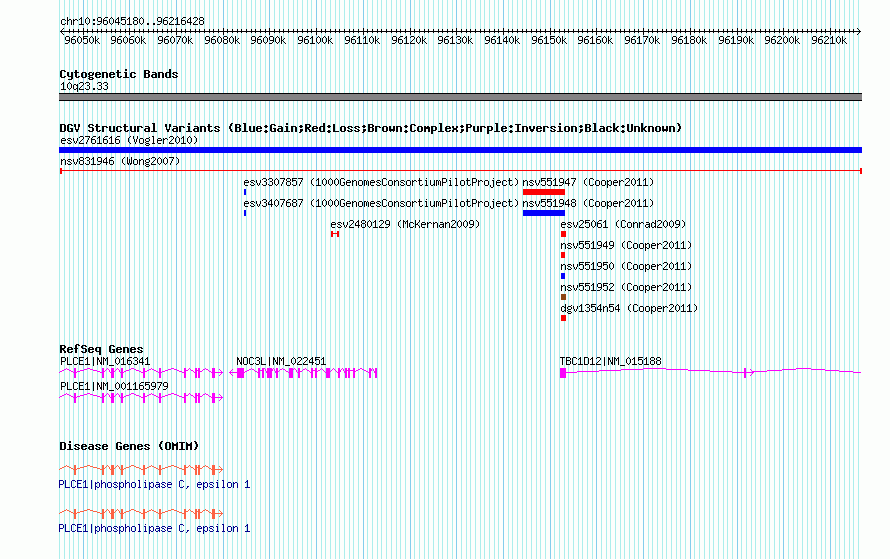Click the 96210k ruler tick label
The image size is (890, 559).
pyautogui.click(x=829, y=40)
